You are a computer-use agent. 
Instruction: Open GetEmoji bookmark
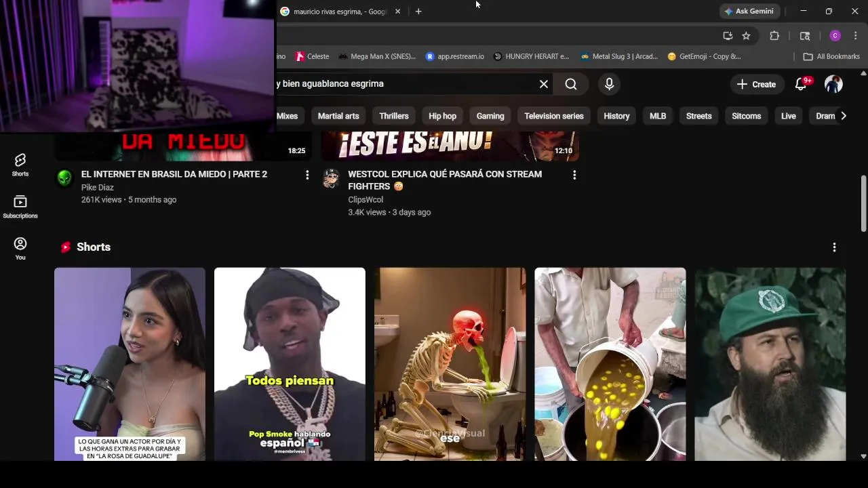click(x=704, y=56)
